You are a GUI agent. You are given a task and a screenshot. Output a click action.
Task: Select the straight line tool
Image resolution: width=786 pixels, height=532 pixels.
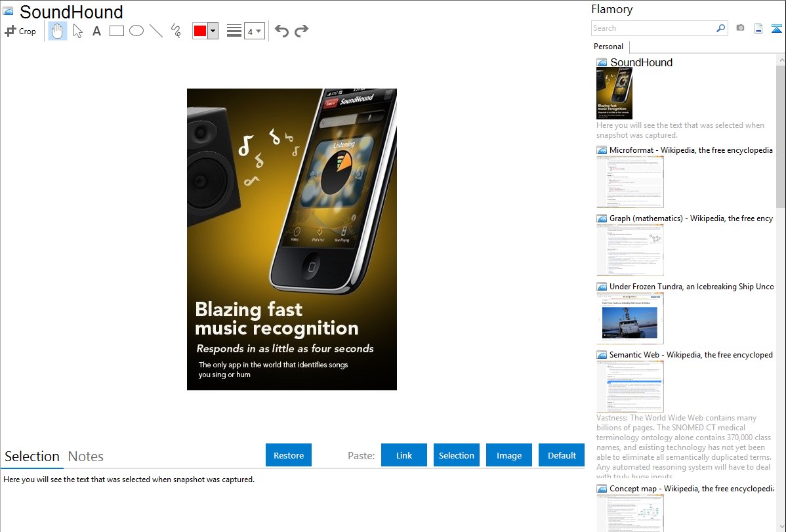point(156,31)
